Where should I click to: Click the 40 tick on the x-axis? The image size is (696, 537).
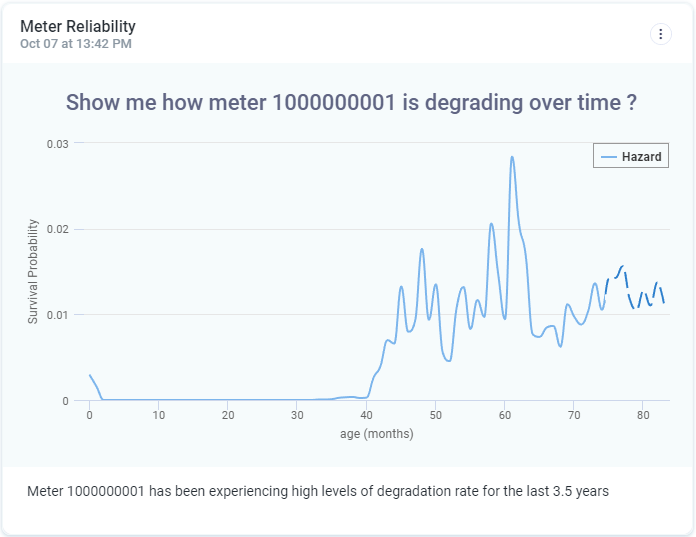click(366, 416)
